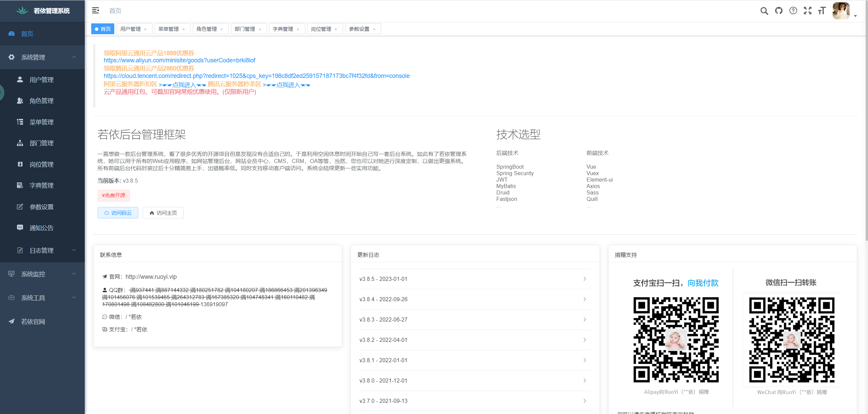
Task: Toggle fullscreen mode icon
Action: tap(808, 11)
